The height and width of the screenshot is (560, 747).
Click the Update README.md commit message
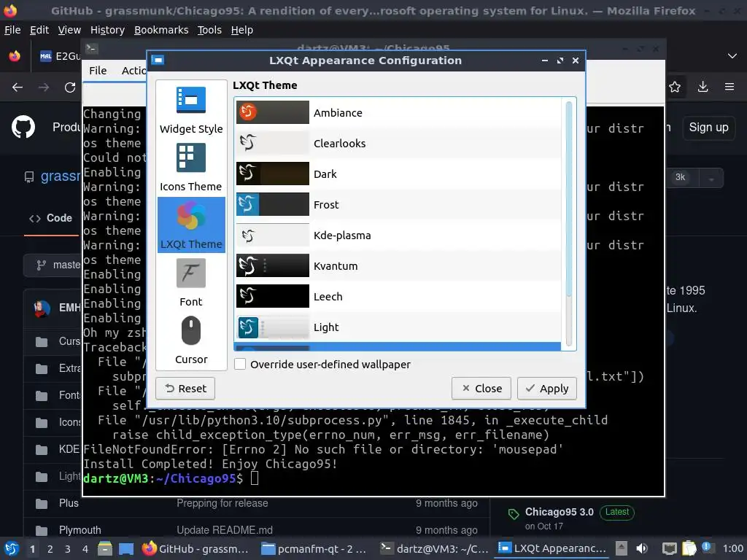coord(225,530)
